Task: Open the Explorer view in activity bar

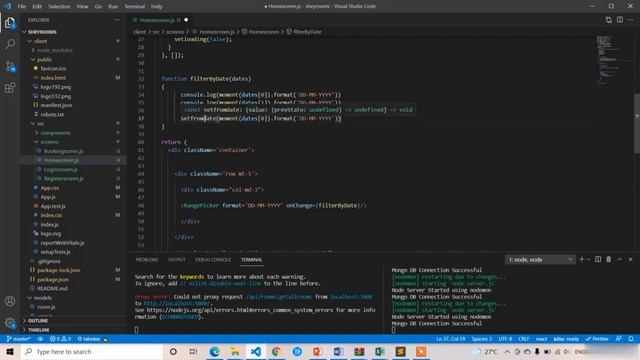Action: click(x=10, y=23)
